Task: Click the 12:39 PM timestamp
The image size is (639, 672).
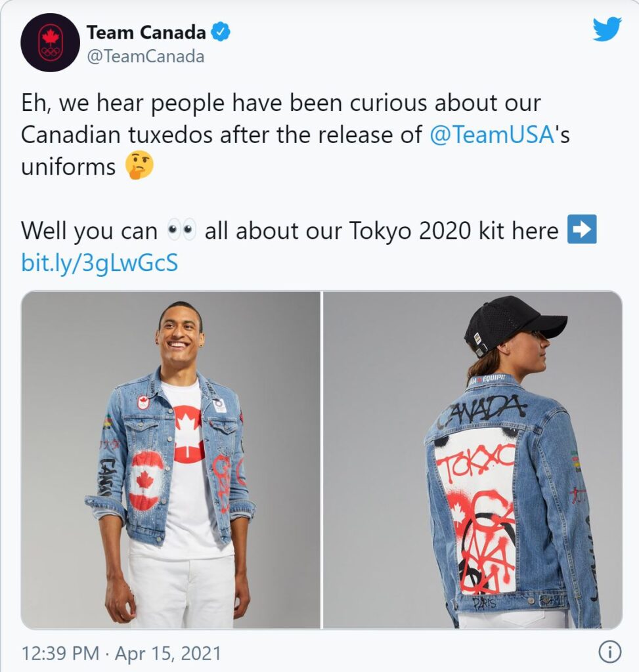Action: point(60,654)
